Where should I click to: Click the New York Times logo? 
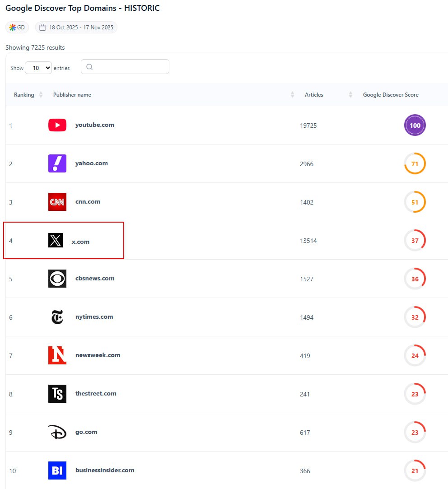pyautogui.click(x=57, y=317)
